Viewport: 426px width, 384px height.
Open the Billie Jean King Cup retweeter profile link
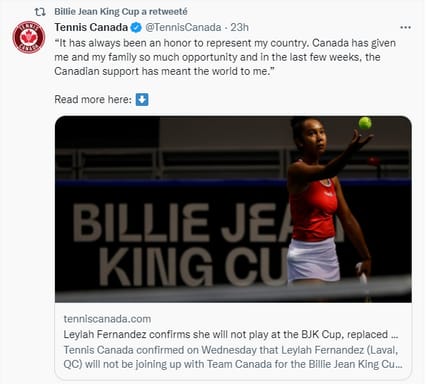click(121, 12)
